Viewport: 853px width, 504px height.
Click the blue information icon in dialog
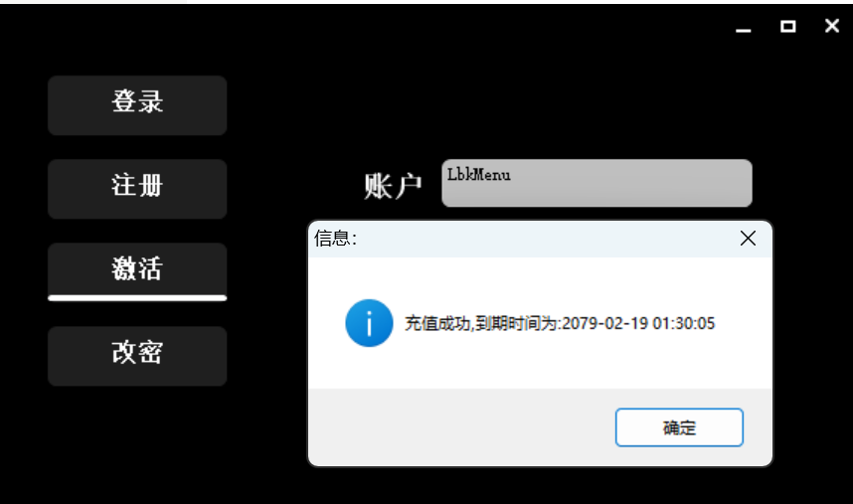369,323
